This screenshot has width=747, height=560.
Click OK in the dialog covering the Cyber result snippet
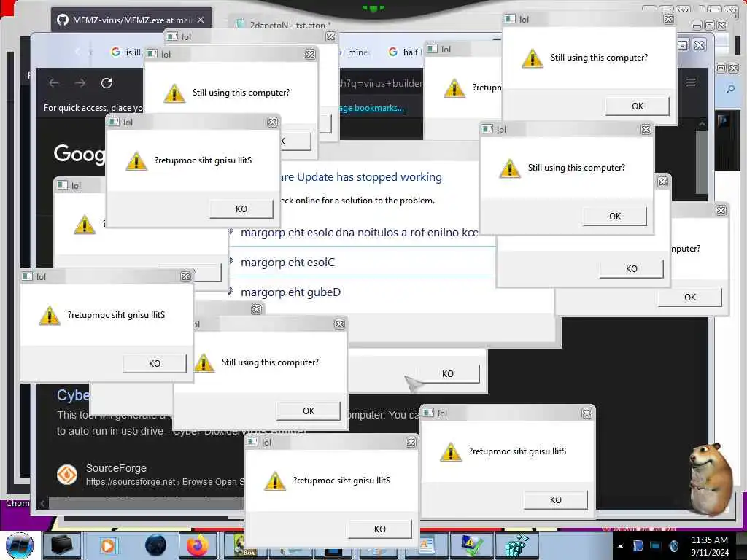pos(309,411)
